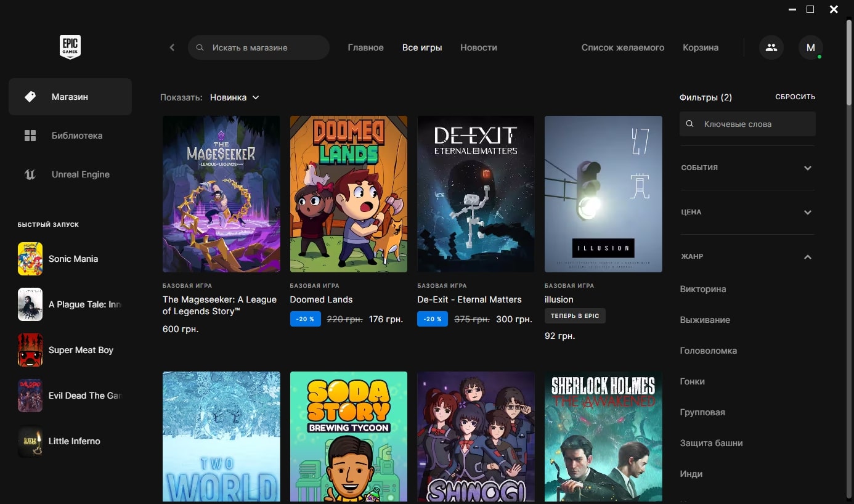Open the Показать Новинка sort dropdown

tap(234, 97)
